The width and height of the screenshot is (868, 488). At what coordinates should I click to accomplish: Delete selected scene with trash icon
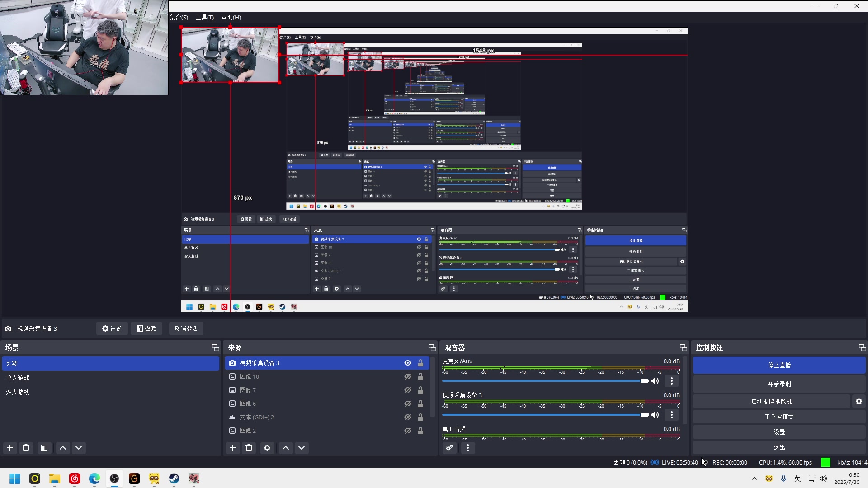26,448
